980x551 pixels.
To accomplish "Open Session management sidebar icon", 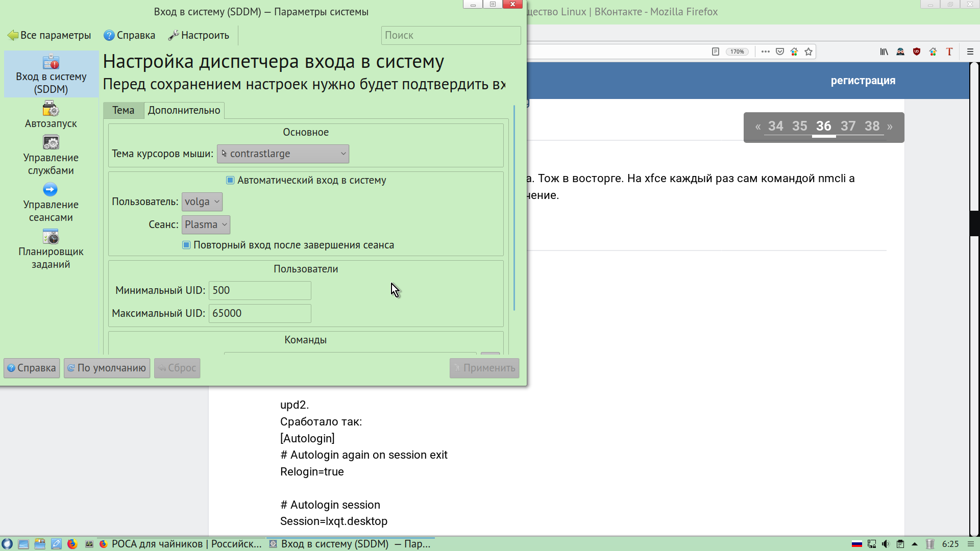I will [x=51, y=203].
